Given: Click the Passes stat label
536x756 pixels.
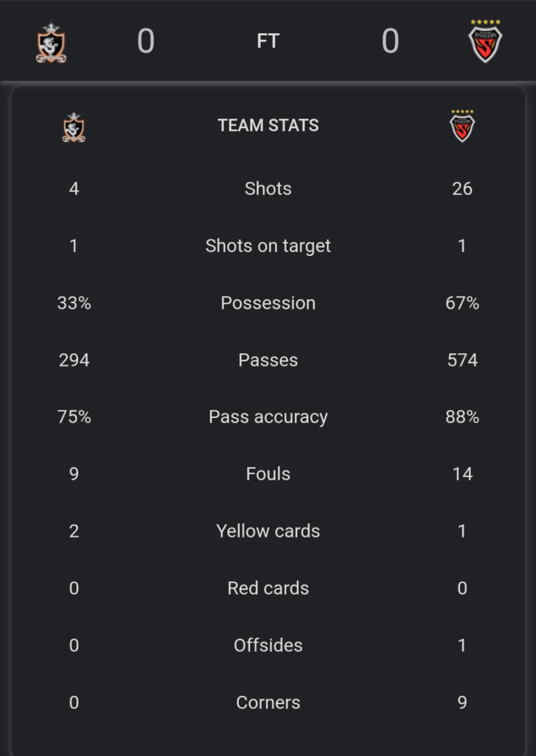Looking at the screenshot, I should (x=268, y=360).
